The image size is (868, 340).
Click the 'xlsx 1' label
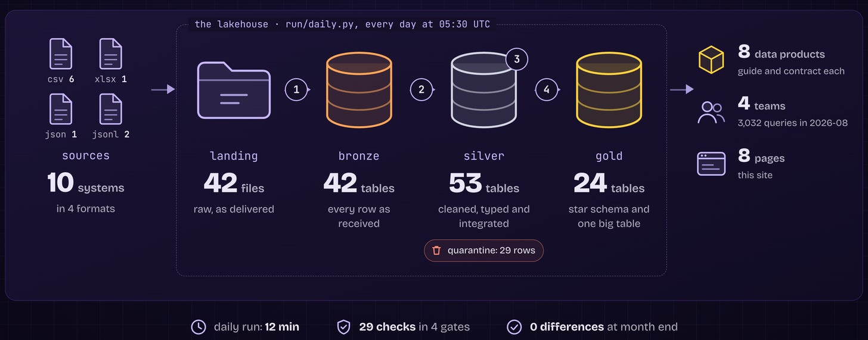click(x=111, y=79)
